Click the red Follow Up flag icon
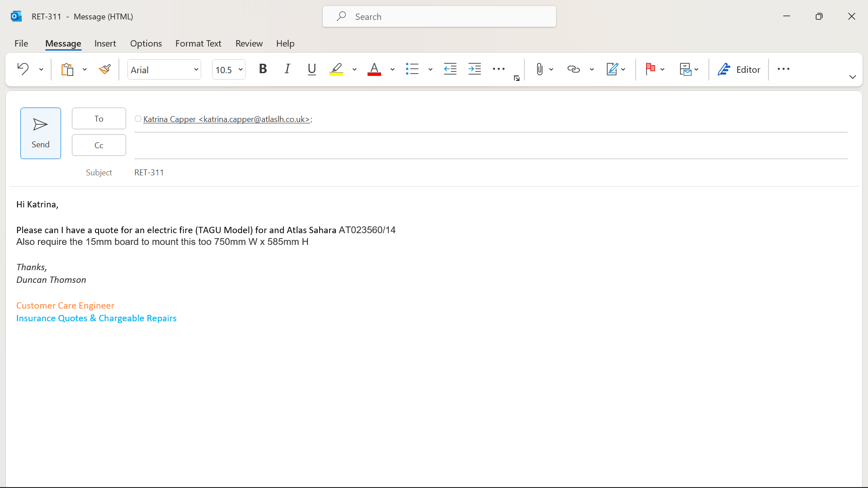 coord(650,69)
